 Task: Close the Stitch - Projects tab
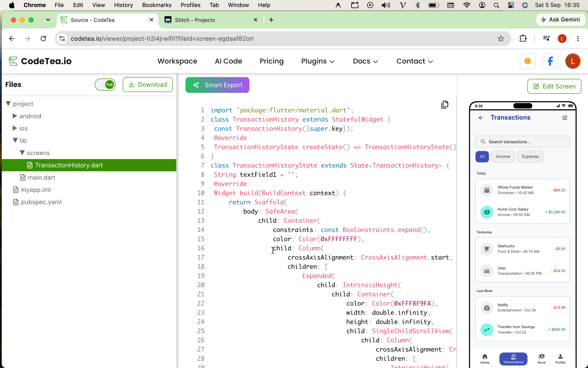pos(255,20)
